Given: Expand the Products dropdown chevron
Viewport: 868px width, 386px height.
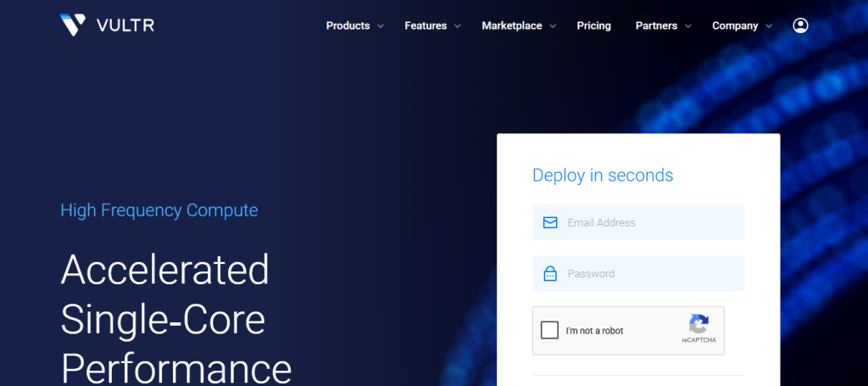Looking at the screenshot, I should [x=381, y=26].
